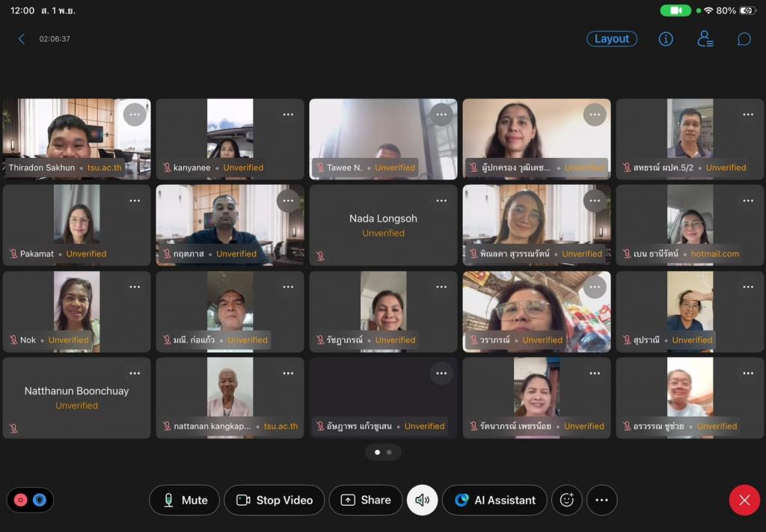Launch the AI Assistant

[x=495, y=500]
